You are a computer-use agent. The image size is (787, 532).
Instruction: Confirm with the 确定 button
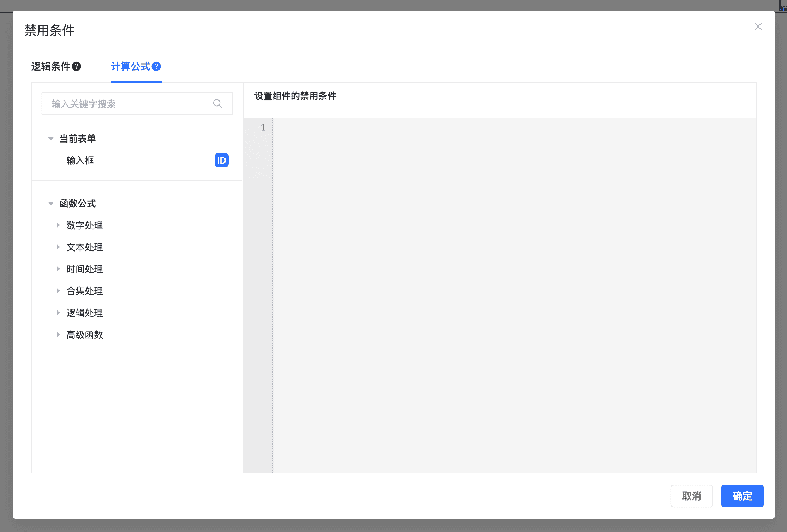742,496
